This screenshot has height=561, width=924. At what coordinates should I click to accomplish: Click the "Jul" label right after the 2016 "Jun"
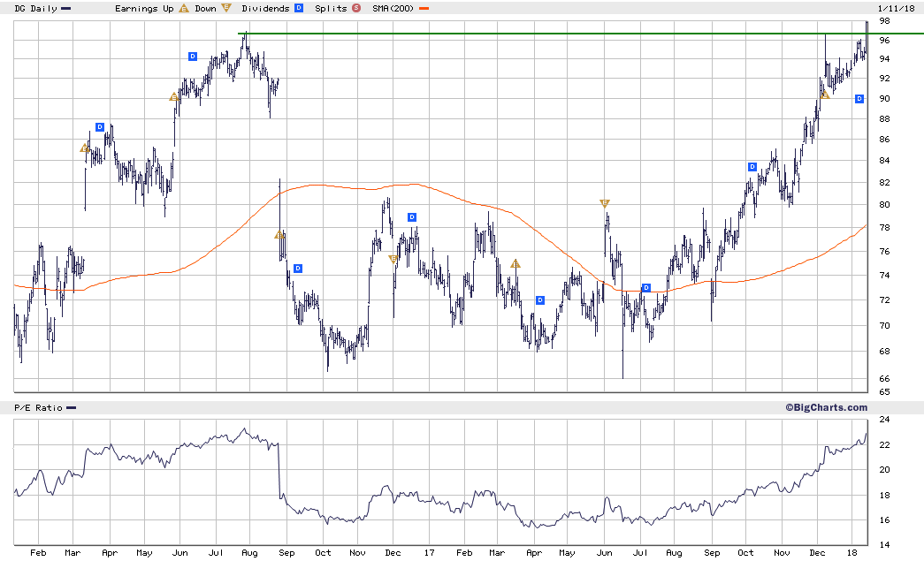point(217,553)
